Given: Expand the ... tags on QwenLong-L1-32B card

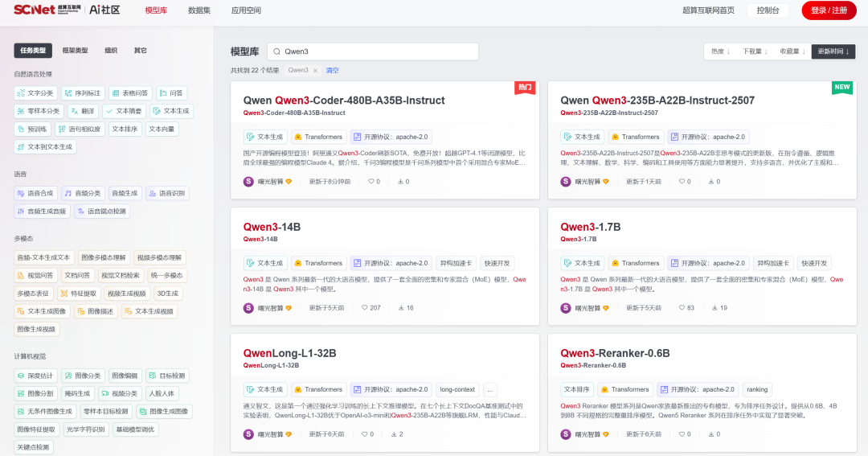Looking at the screenshot, I should tap(490, 389).
